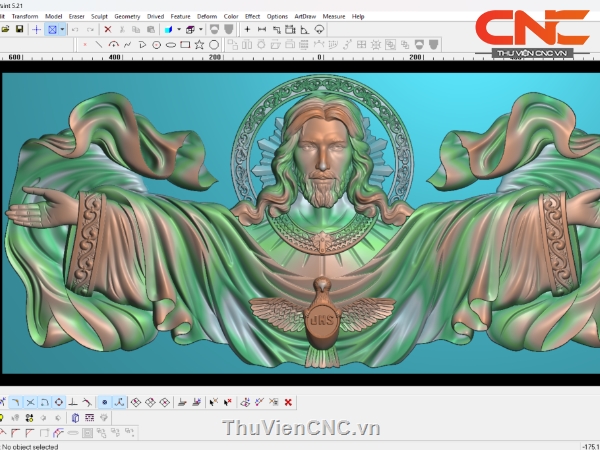Image resolution: width=600 pixels, height=450 pixels.
Task: Expand the dropdown arrow beside the zoom box icon
Action: point(63,30)
